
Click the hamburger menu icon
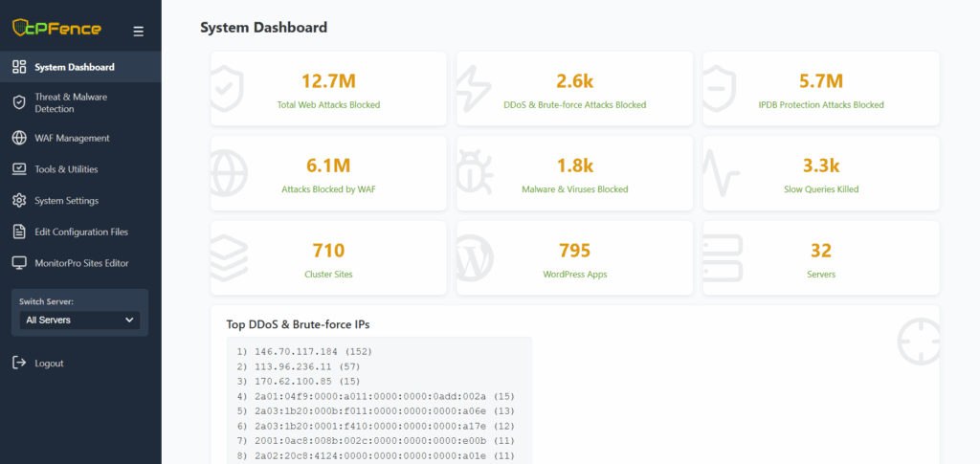click(x=139, y=32)
